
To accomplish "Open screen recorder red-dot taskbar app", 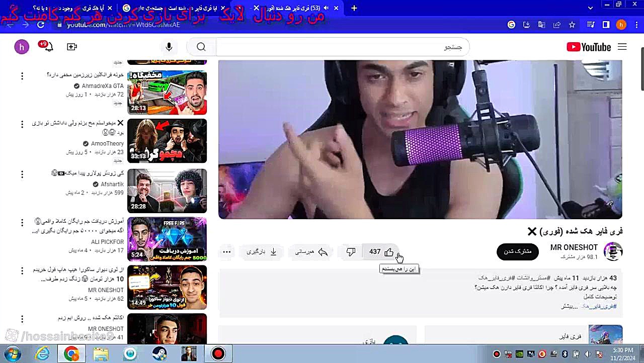I will point(218,354).
